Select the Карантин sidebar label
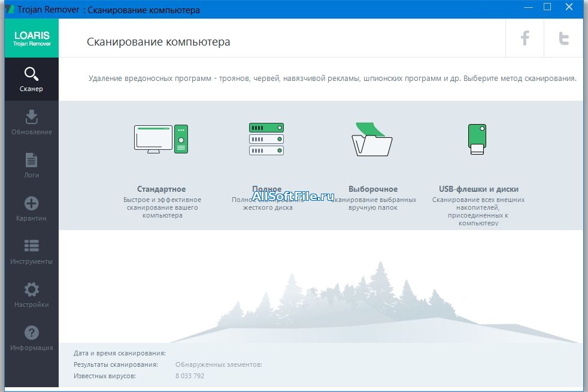Screen dimensions: 588x392 click(x=32, y=218)
